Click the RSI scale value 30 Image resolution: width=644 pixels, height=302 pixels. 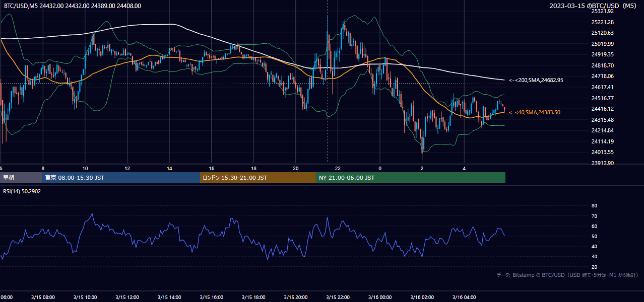click(x=594, y=256)
